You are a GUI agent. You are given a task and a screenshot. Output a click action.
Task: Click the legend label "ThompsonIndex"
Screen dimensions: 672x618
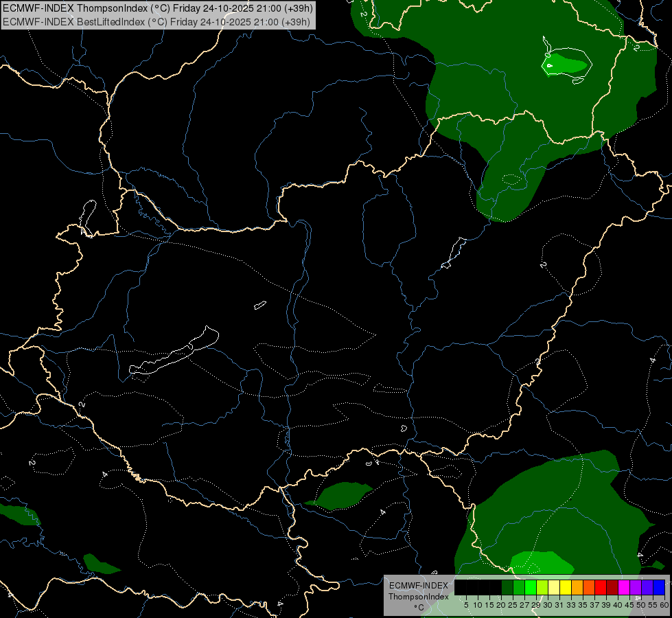coord(419,597)
